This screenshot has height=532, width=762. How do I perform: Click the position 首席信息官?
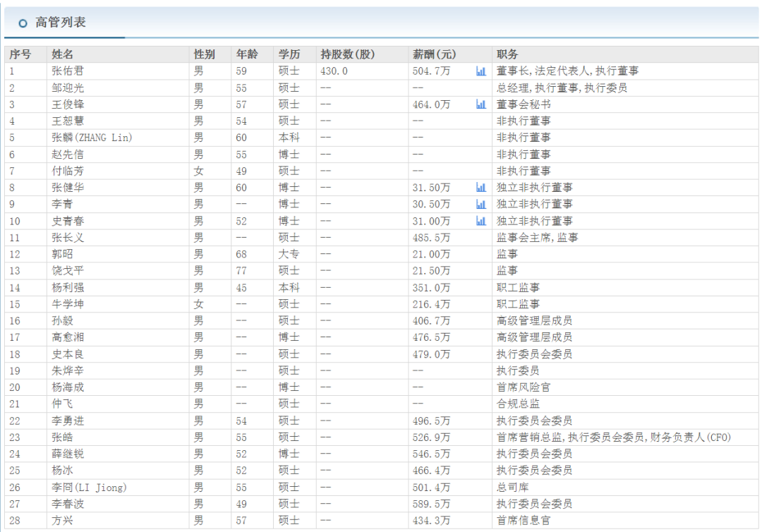point(524,520)
